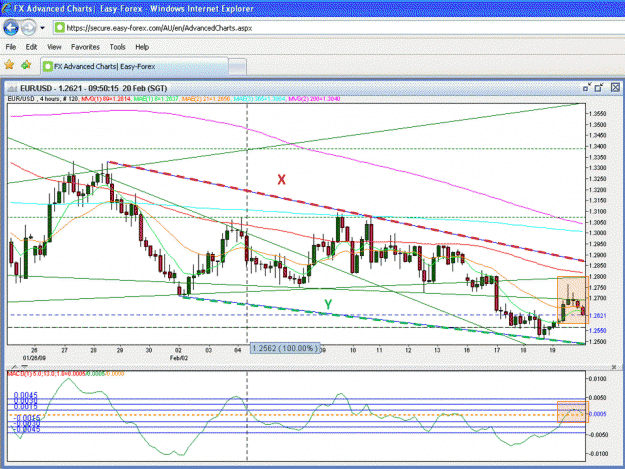Click the chart panel detach icon
Viewport: 625px width, 469px height.
(x=599, y=87)
